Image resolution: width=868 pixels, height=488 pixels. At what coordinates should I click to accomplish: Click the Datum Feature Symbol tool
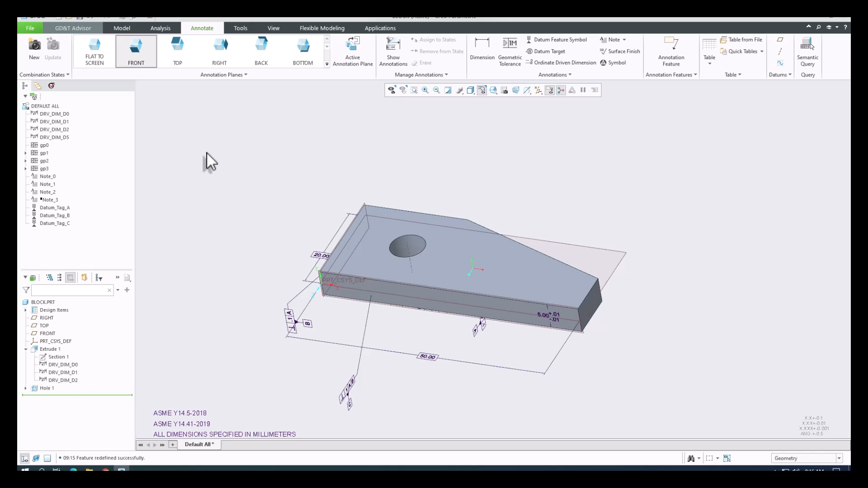tap(557, 40)
